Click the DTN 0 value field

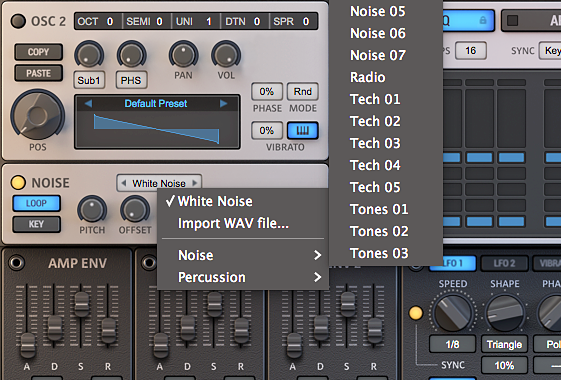point(245,21)
